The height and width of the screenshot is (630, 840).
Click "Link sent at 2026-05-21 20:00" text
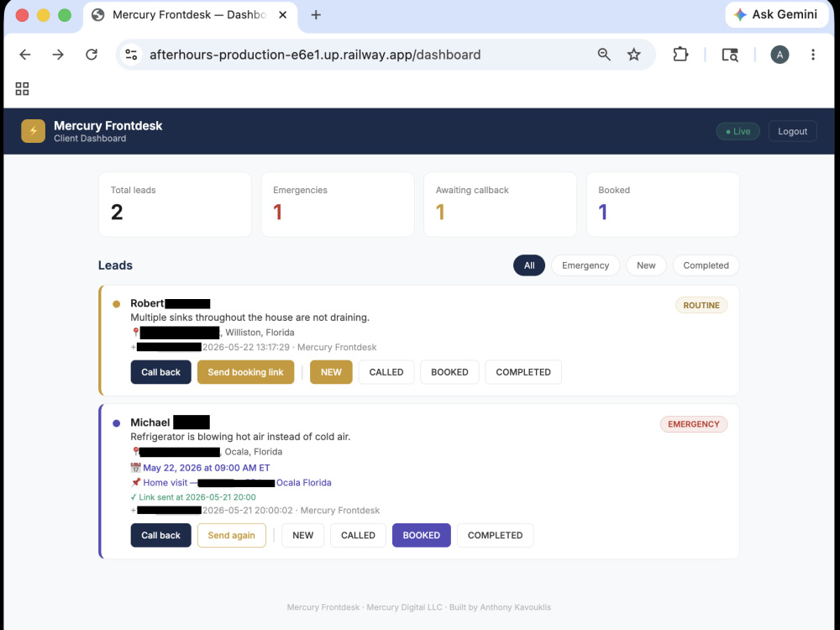click(193, 497)
